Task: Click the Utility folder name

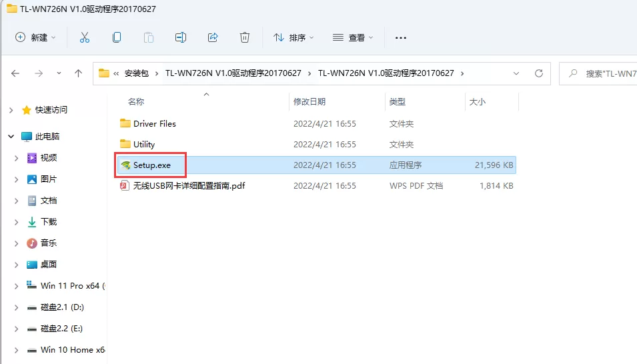Action: tap(144, 144)
